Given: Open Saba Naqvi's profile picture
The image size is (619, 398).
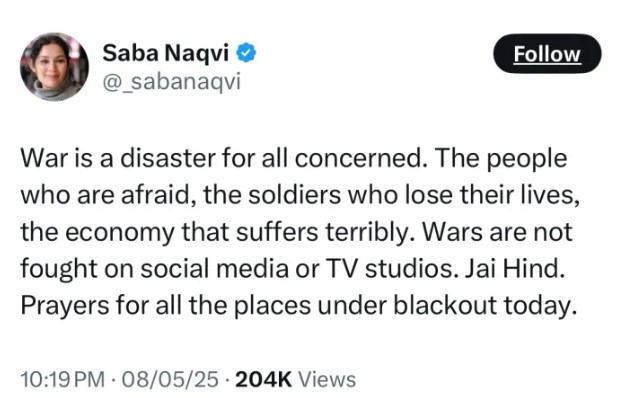Looking at the screenshot, I should pos(54,67).
